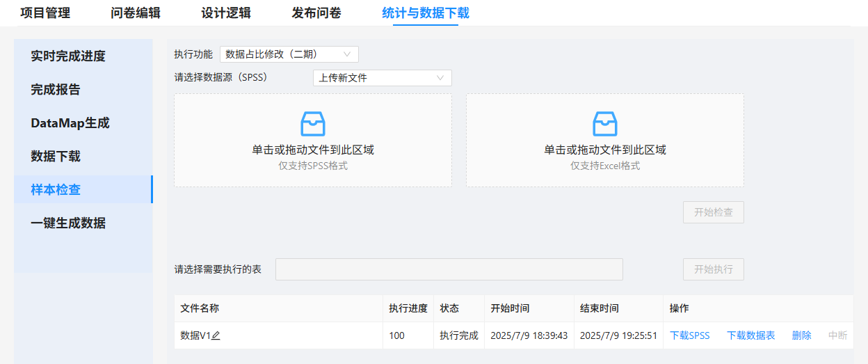The image size is (868, 364).
Task: Click the SPSS file upload drop area text
Action: [x=313, y=150]
